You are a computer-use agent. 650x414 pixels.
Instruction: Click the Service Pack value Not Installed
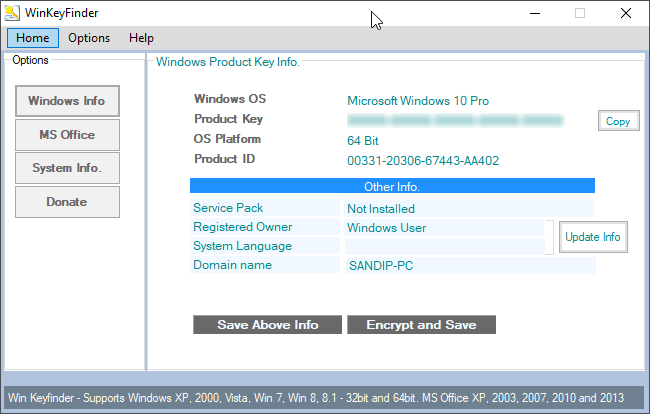(469, 208)
